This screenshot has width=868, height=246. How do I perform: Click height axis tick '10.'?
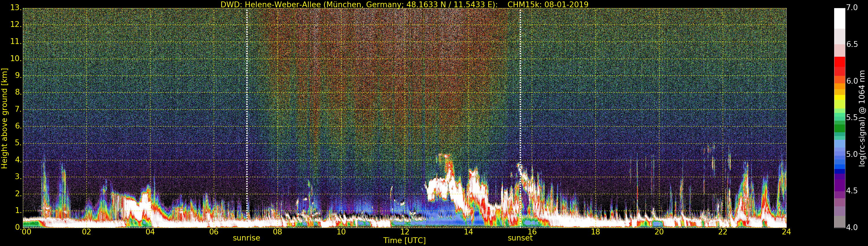coord(16,58)
